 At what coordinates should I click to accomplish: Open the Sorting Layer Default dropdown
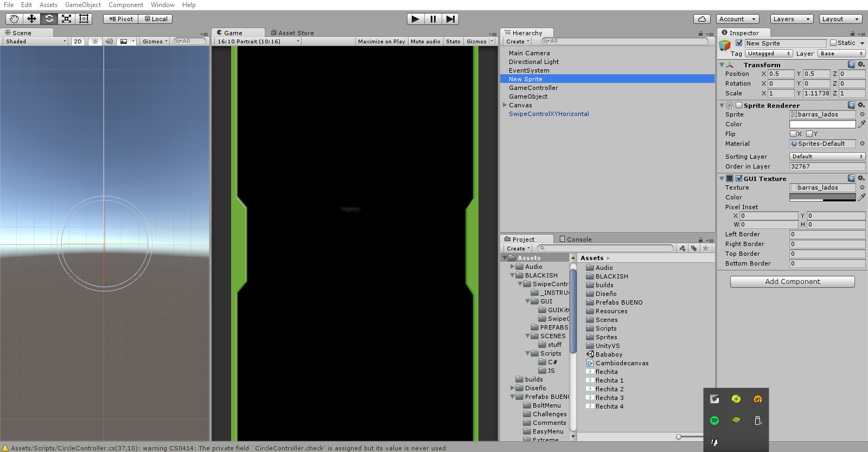point(827,157)
